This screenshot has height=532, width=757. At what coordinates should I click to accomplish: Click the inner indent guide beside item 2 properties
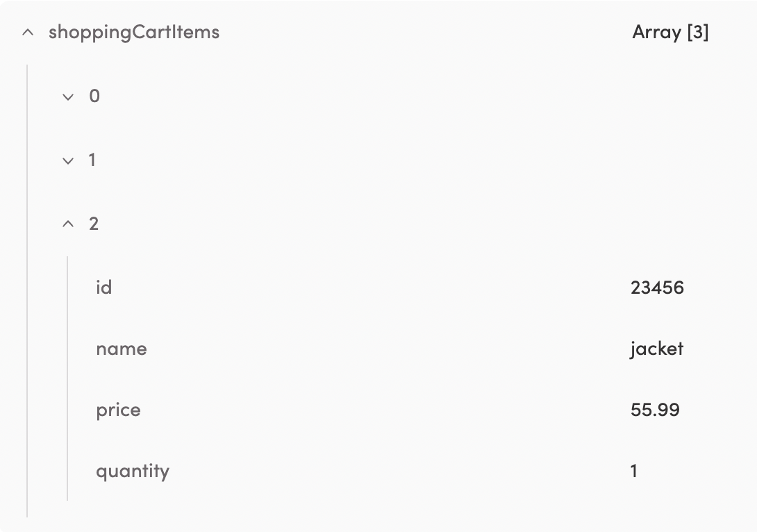(67, 379)
